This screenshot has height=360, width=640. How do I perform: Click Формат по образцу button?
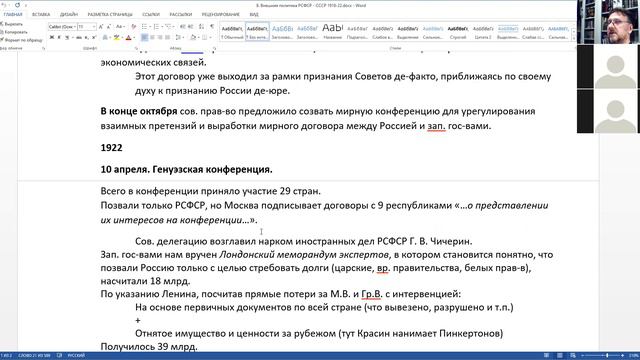pos(22,40)
